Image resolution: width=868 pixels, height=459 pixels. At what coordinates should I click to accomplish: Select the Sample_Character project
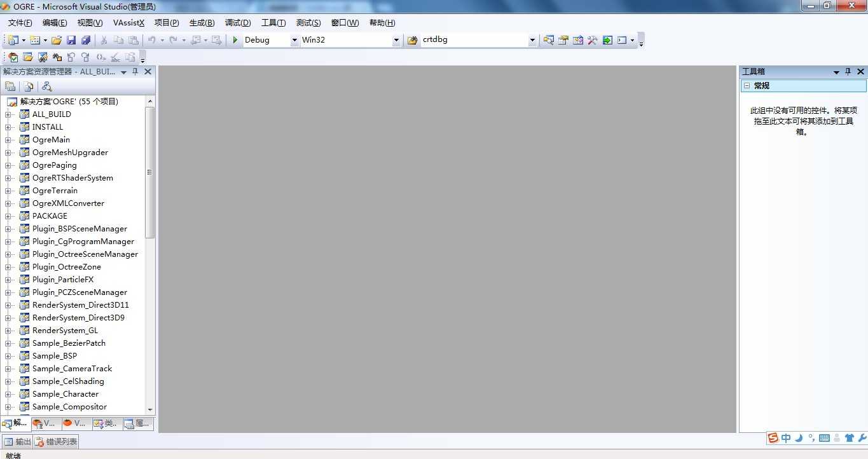click(x=65, y=394)
